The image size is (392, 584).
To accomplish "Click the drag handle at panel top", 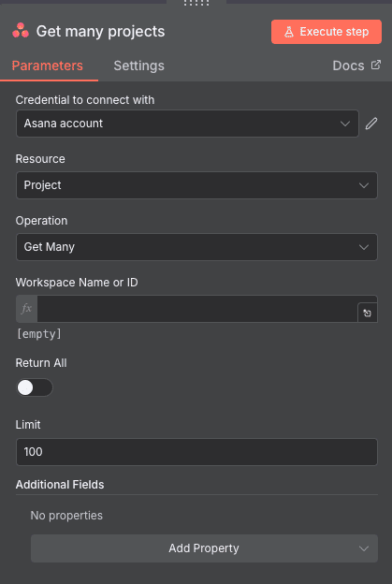I will pyautogui.click(x=196, y=3).
